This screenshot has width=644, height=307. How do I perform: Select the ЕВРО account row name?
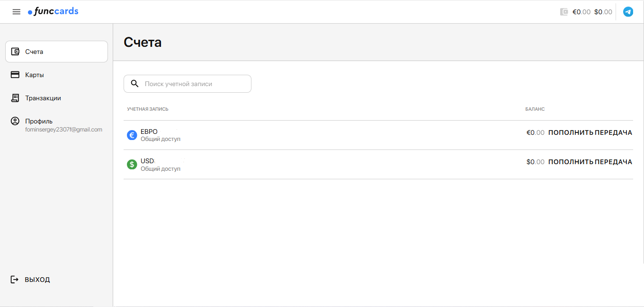149,132
